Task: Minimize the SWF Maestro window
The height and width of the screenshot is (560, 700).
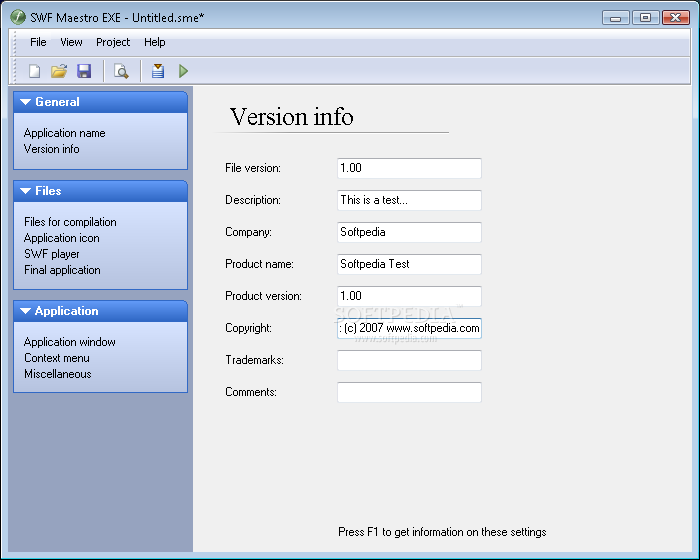Action: tap(616, 18)
